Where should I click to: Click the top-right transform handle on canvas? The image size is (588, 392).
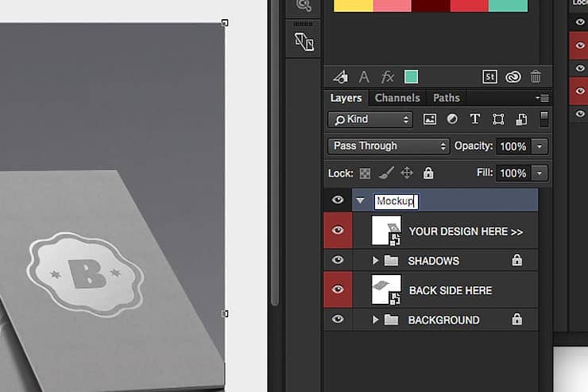225,23
